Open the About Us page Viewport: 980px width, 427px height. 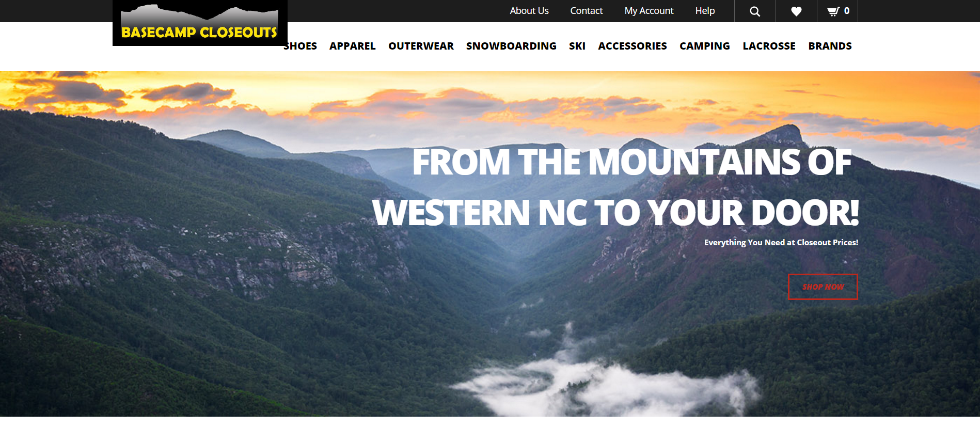click(x=529, y=11)
